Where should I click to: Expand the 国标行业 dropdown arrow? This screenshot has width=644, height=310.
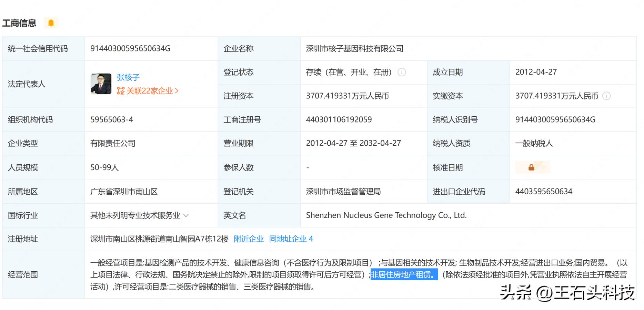point(186,215)
